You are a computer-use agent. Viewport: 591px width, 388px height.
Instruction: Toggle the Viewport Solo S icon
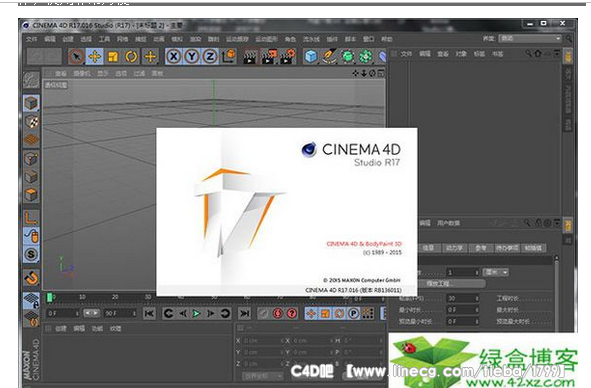tap(31, 255)
